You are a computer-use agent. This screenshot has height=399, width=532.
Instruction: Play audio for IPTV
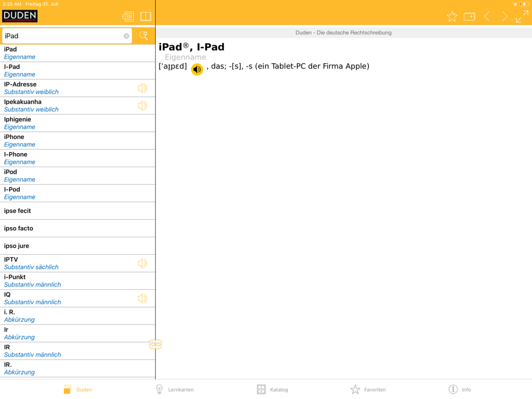(x=143, y=263)
